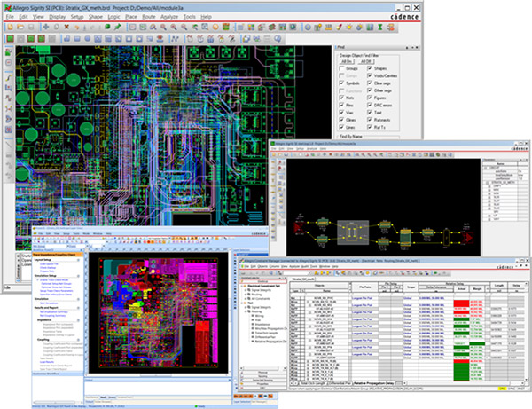Image resolution: width=532 pixels, height=409 pixels.
Task: Click a green Actual cell in delay table
Action: click(x=461, y=319)
